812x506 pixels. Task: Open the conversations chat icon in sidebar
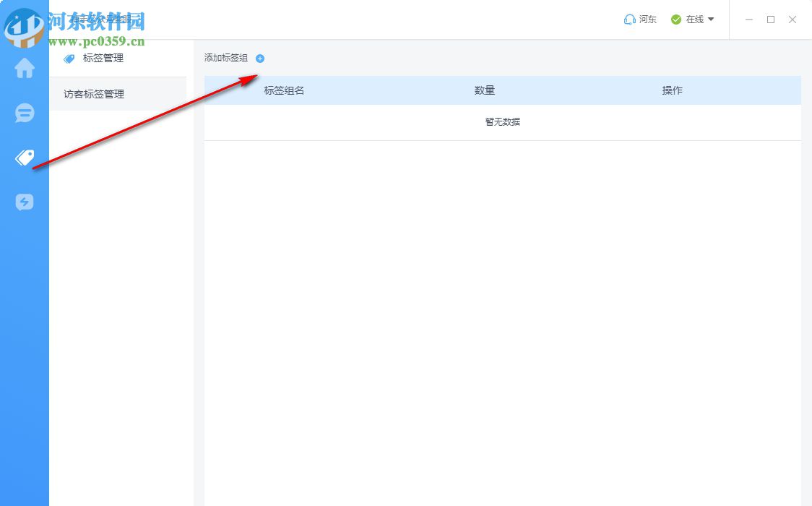click(x=25, y=113)
